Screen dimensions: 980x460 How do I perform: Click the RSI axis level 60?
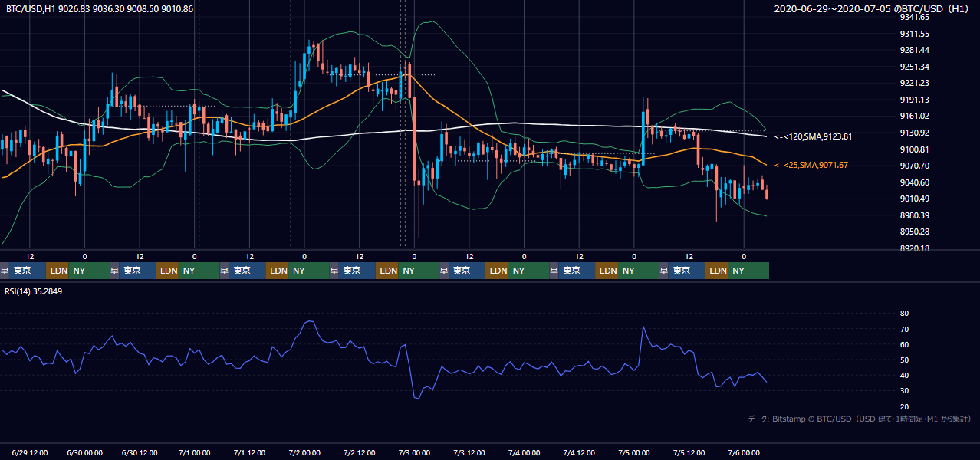(x=904, y=344)
